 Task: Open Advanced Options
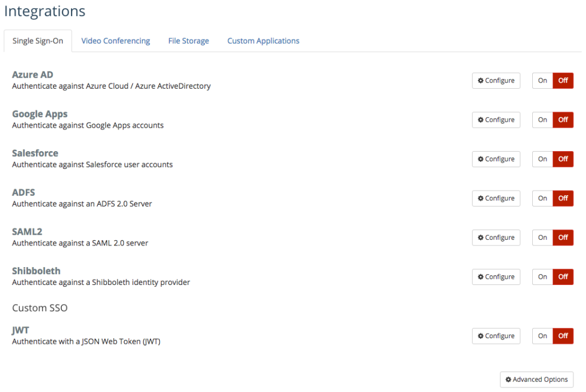pos(537,379)
